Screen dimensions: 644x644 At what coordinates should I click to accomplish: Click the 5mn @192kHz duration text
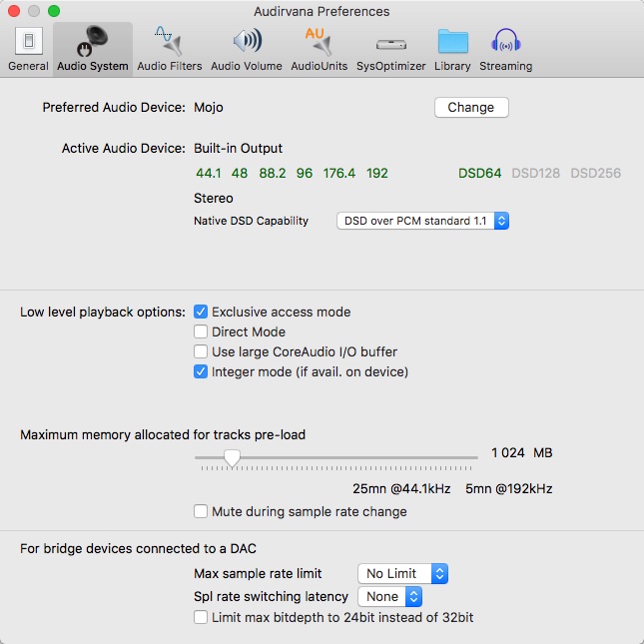[509, 489]
